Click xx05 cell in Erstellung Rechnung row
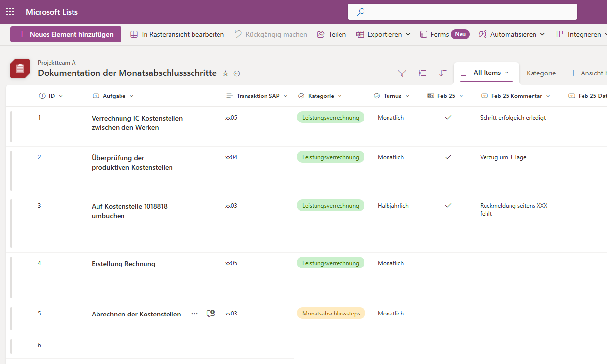 [x=231, y=263]
